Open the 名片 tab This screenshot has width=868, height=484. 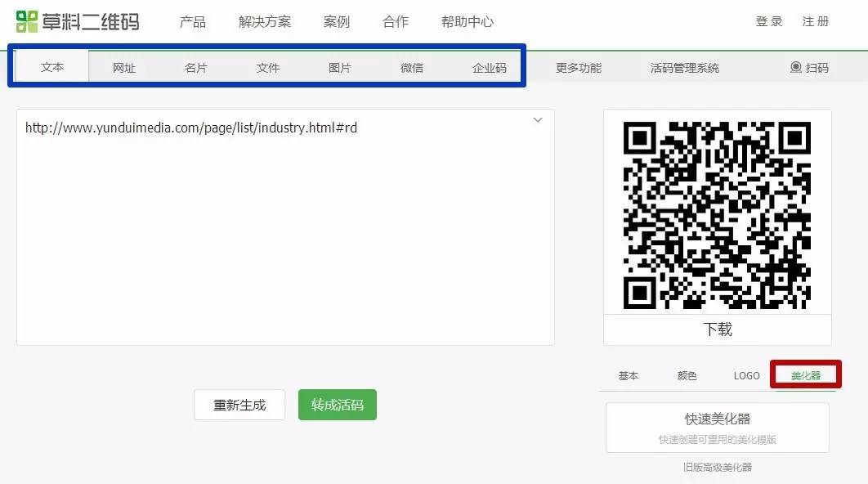[x=196, y=67]
